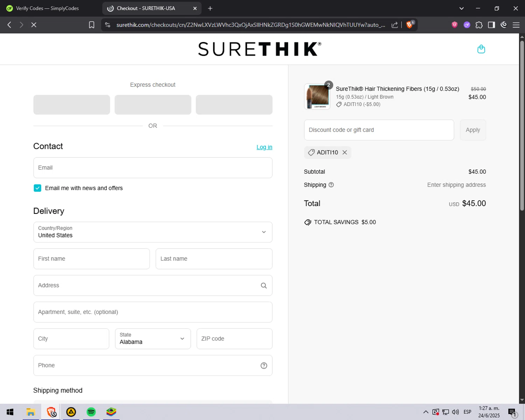The image size is (525, 420).
Task: Open the shopping cart bag icon
Action: point(481,49)
